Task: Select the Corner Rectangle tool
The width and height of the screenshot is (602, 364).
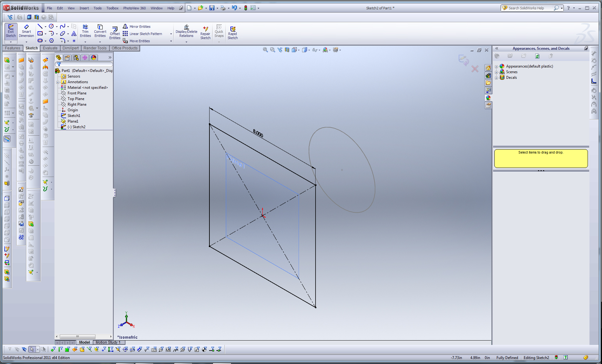Action: click(x=40, y=33)
